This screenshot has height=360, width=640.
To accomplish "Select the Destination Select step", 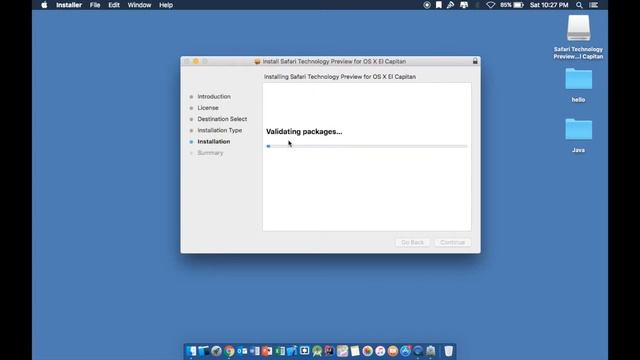I will (x=222, y=119).
